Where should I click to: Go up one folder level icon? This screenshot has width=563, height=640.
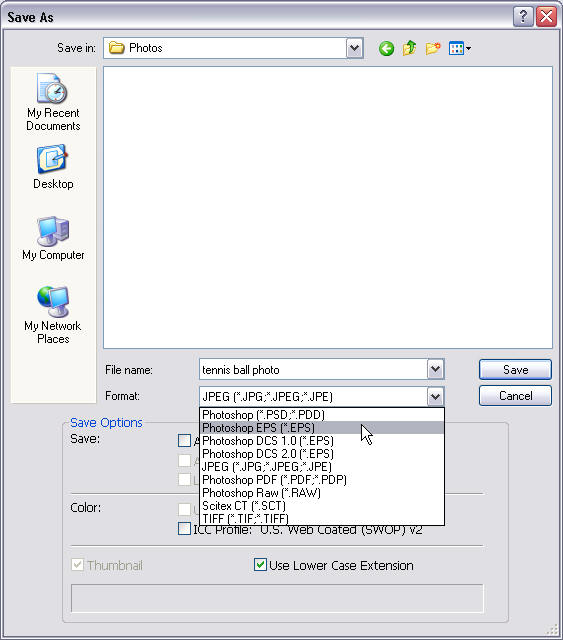(409, 48)
